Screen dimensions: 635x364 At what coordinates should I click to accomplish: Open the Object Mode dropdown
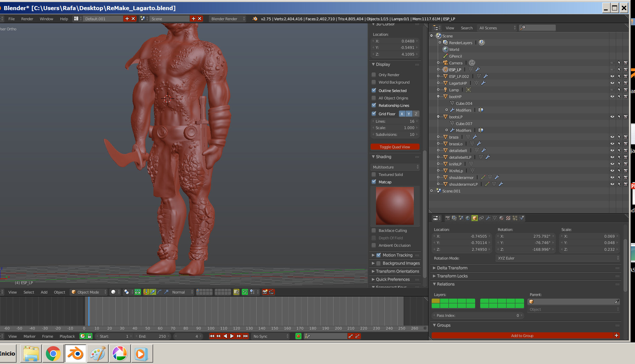point(88,292)
